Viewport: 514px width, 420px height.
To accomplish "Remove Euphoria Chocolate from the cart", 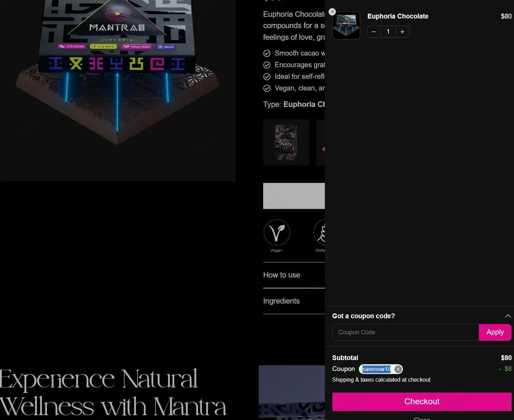I will [x=332, y=12].
